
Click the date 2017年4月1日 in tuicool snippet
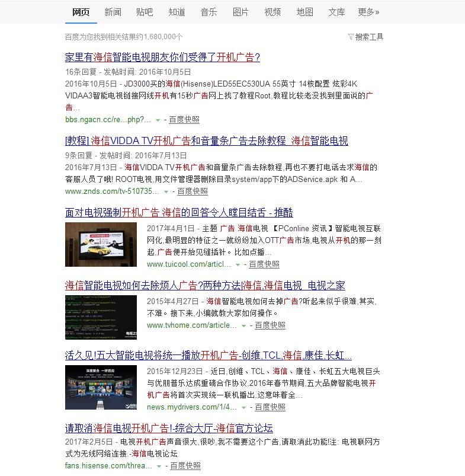171,228
